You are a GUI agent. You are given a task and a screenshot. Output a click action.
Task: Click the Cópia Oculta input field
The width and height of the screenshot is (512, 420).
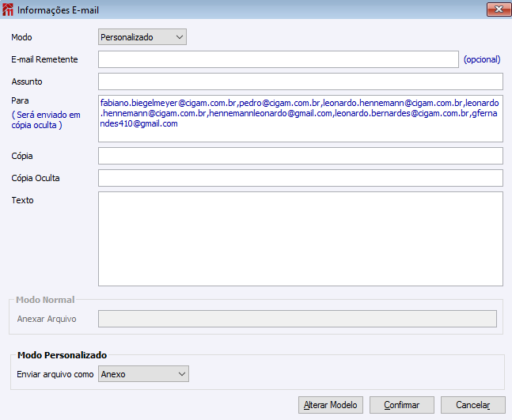[301, 178]
